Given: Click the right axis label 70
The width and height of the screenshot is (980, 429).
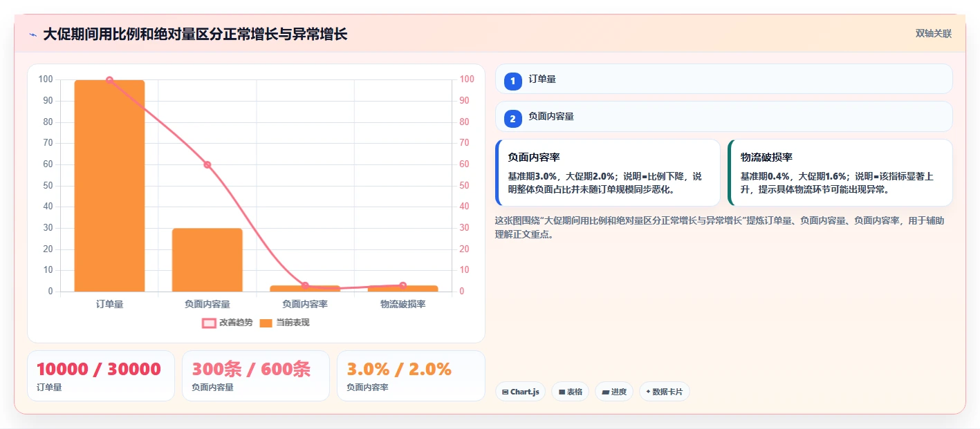Looking at the screenshot, I should [464, 143].
